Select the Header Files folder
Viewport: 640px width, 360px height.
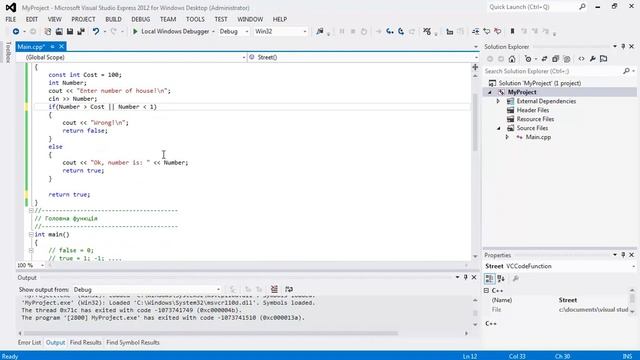(x=533, y=110)
